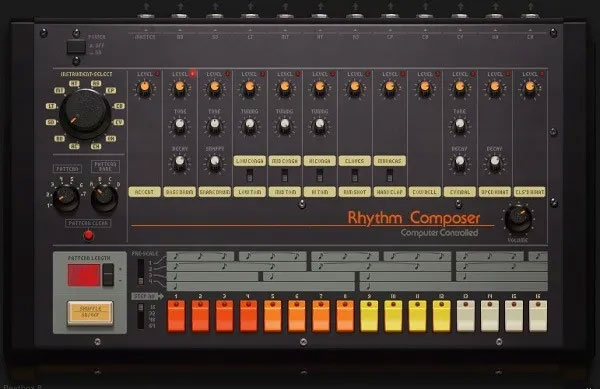Toggle the red LED by Snare Drum level
Screen dimensions: 600x389
(x=228, y=73)
